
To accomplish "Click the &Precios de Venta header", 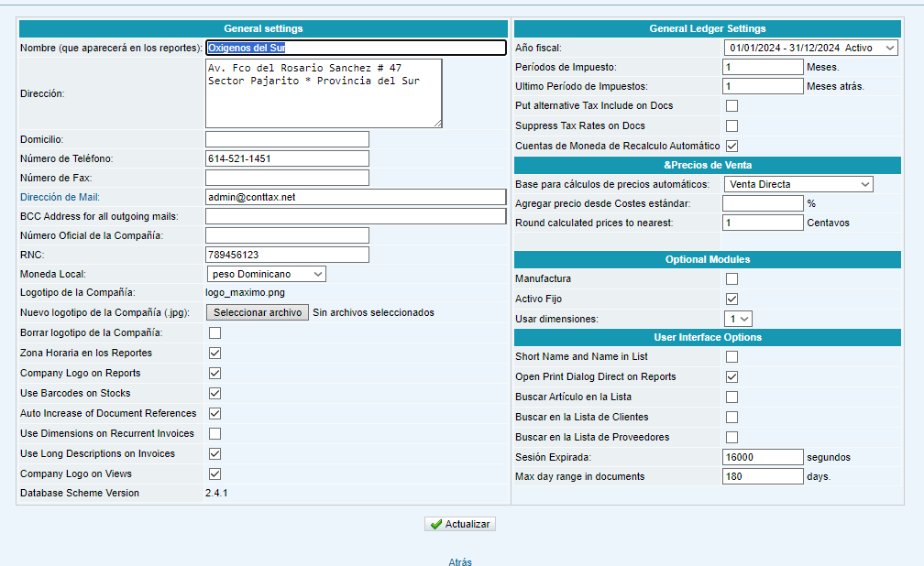I will pyautogui.click(x=707, y=165).
